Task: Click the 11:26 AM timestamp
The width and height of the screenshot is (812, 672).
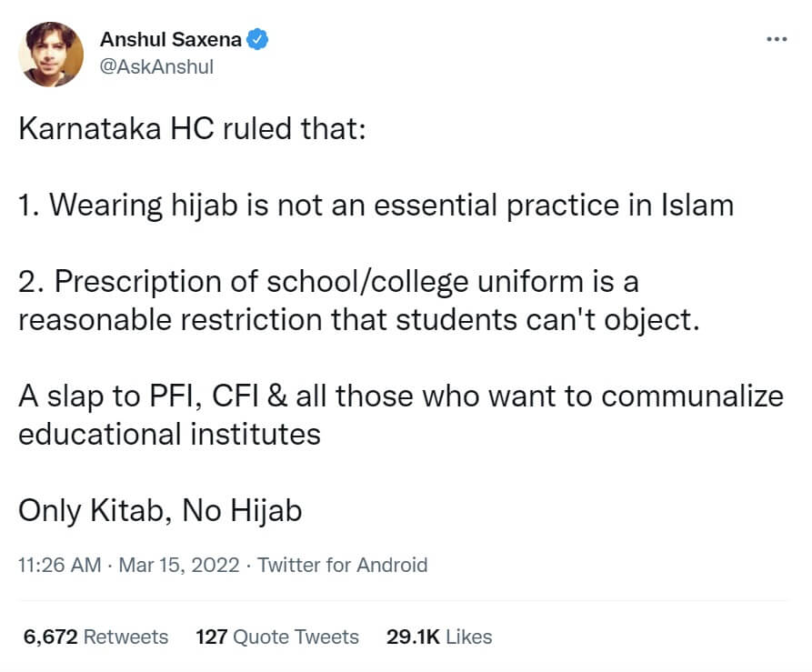Action: click(59, 565)
